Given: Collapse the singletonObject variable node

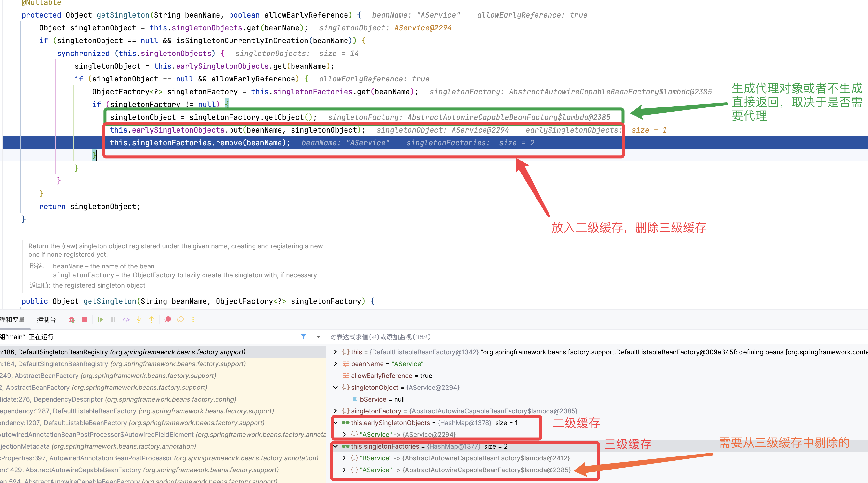Looking at the screenshot, I should click(335, 388).
